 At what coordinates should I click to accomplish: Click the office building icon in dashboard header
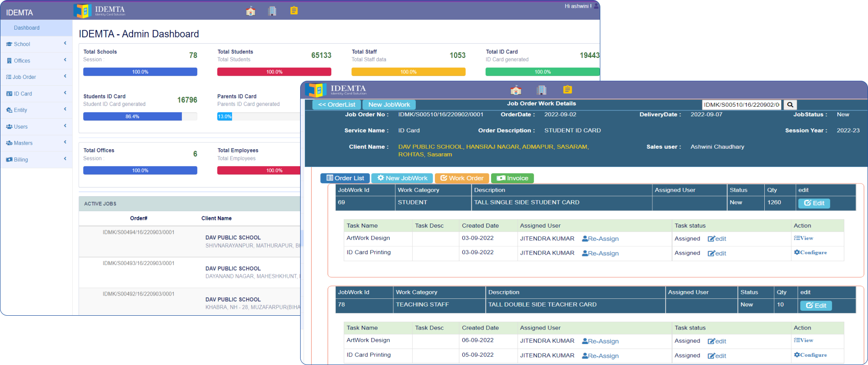(x=272, y=11)
